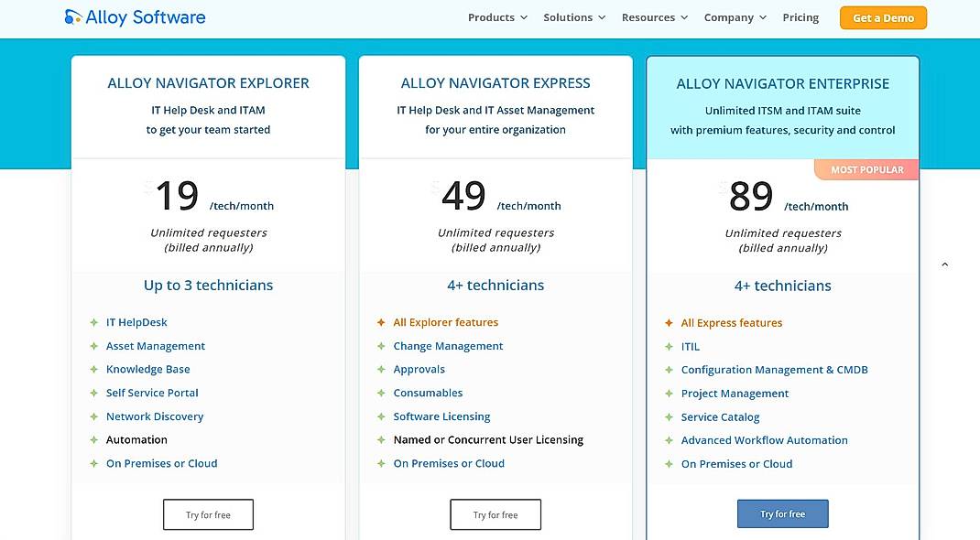Click Express's On Premises or Cloud
The height and width of the screenshot is (540, 980).
[449, 463]
